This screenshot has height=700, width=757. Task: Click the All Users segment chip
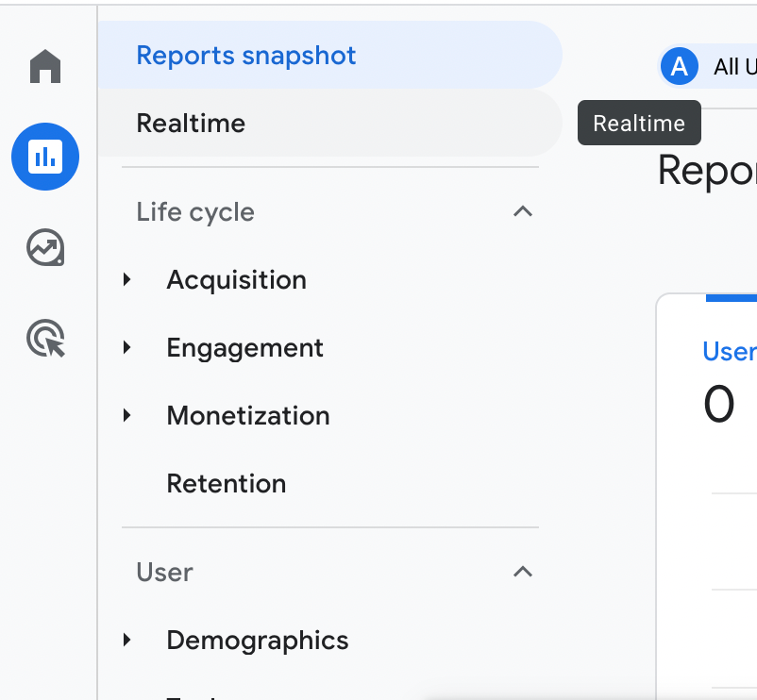click(708, 66)
